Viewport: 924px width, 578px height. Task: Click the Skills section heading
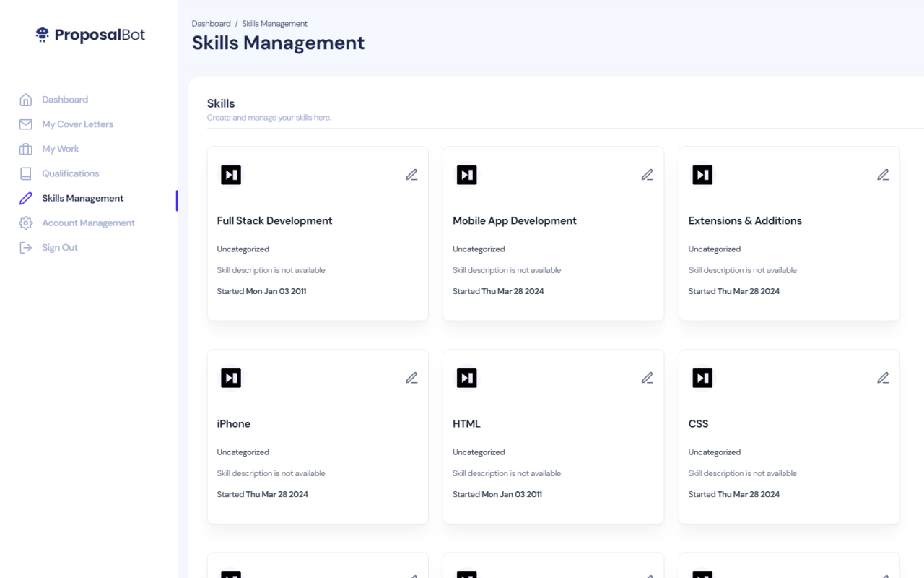[x=221, y=103]
